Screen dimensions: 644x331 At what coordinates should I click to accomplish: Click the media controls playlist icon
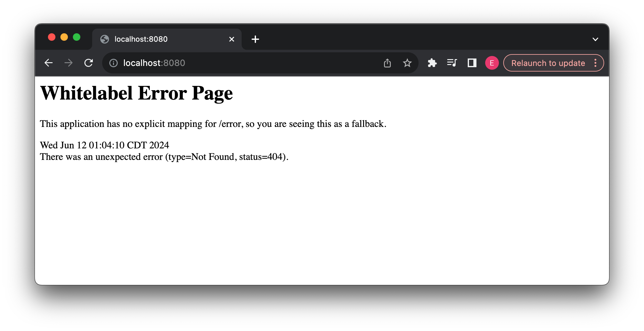tap(452, 63)
